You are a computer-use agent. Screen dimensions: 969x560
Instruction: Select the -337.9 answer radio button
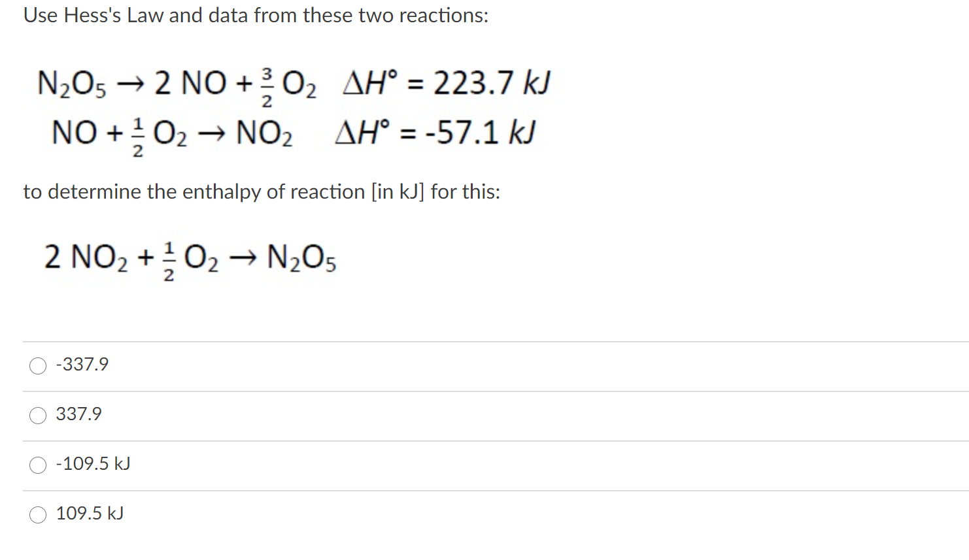tap(37, 366)
